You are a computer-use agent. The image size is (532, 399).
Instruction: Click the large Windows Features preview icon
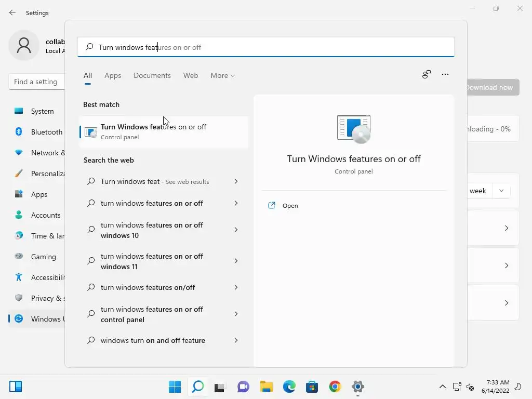point(353,129)
